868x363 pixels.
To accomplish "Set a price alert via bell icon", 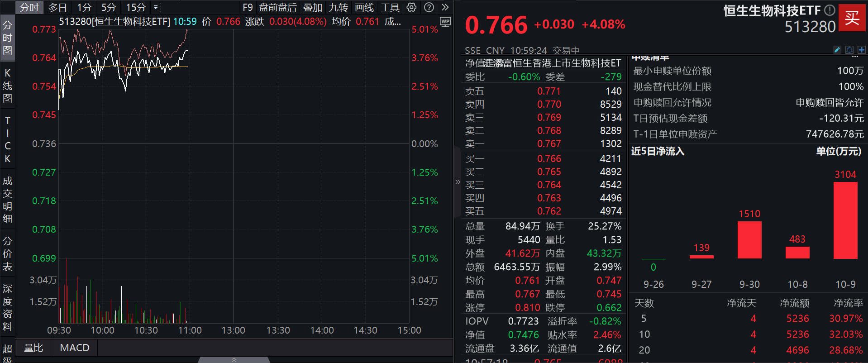I will click(849, 50).
